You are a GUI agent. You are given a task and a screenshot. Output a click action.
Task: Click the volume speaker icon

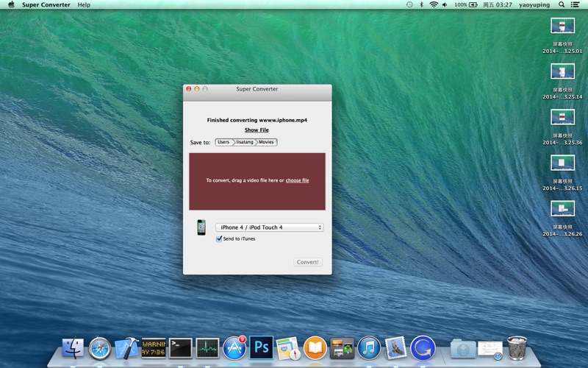click(x=445, y=4)
